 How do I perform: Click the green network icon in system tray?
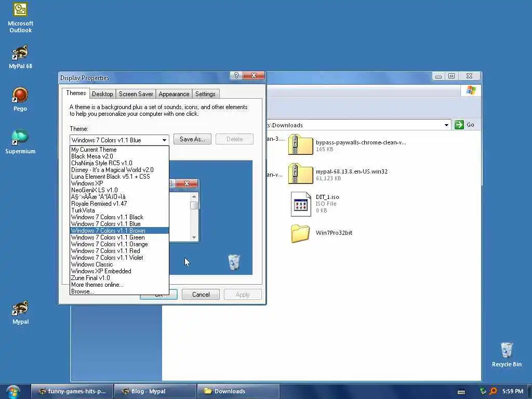click(x=483, y=391)
